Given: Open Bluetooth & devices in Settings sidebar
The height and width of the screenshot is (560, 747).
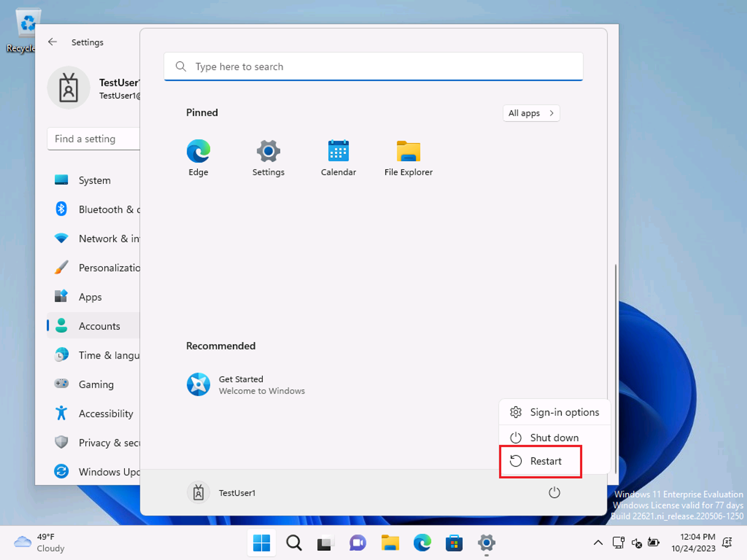Looking at the screenshot, I should pos(94,209).
